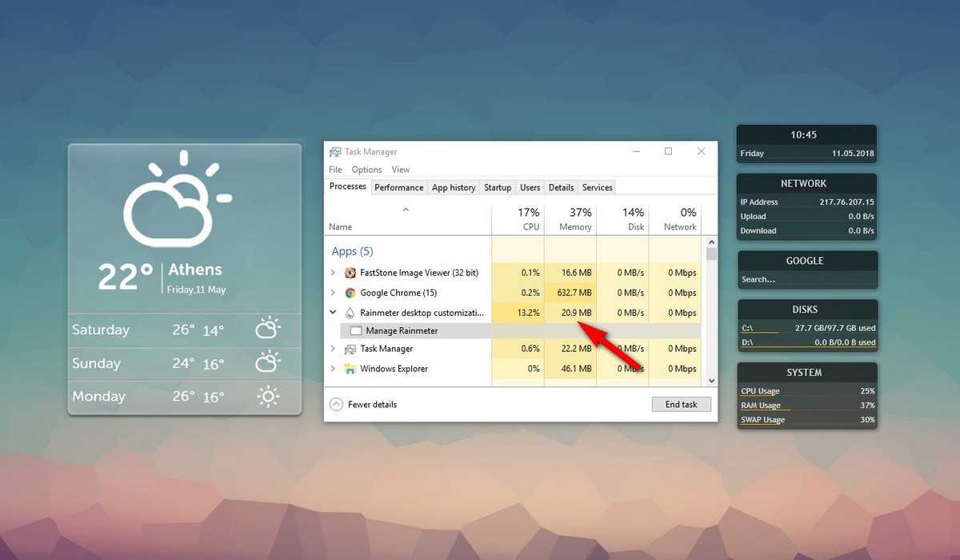Viewport: 960px width, 560px height.
Task: Click the Google Chrome process icon
Action: point(350,293)
